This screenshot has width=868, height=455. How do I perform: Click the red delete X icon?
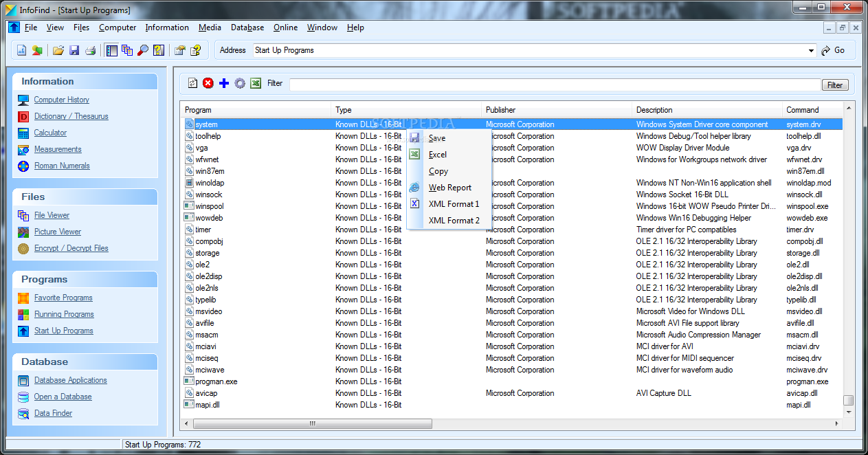208,83
